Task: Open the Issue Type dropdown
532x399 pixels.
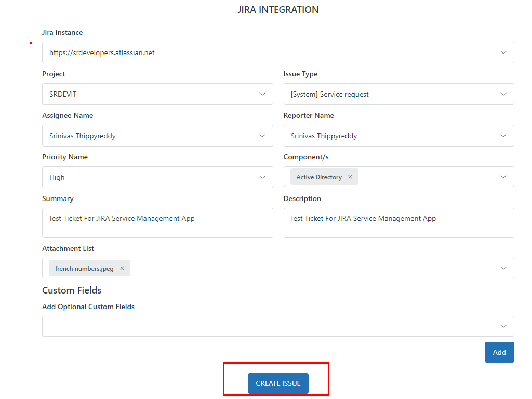Action: tap(398, 94)
